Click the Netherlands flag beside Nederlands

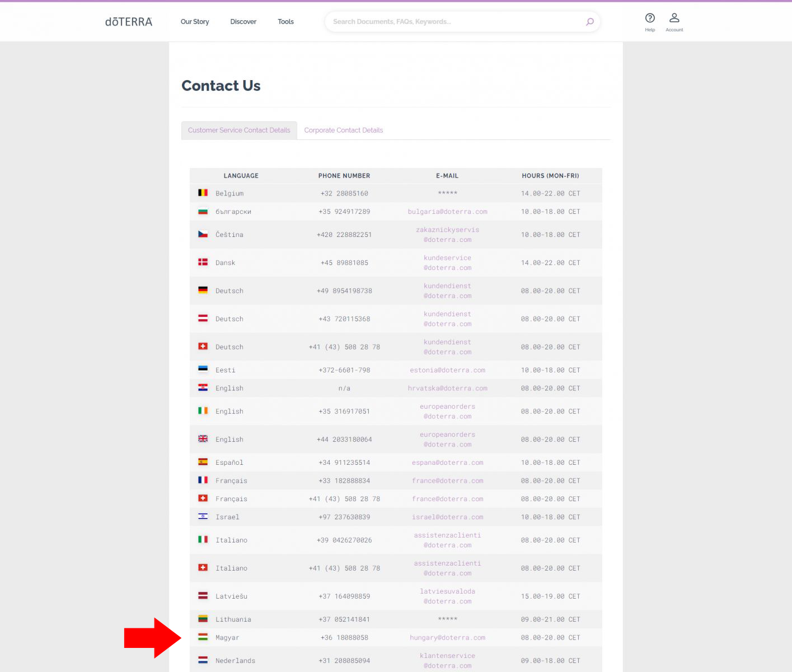tap(203, 660)
